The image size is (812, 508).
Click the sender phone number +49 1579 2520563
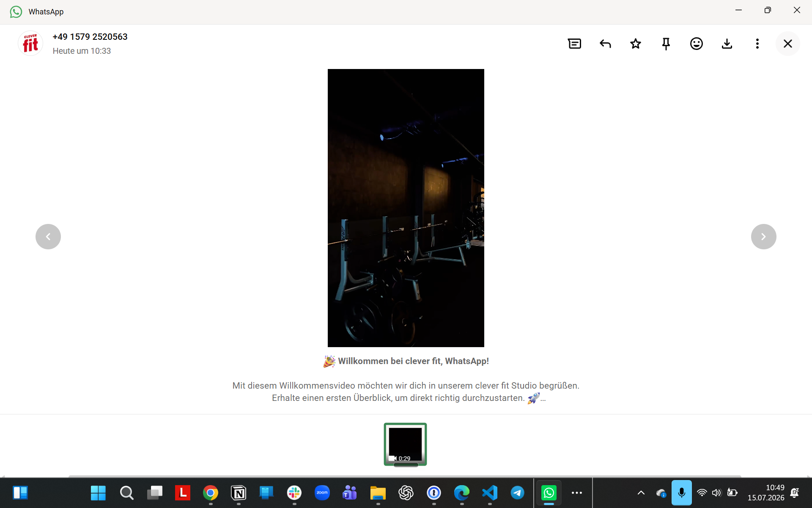(x=90, y=37)
